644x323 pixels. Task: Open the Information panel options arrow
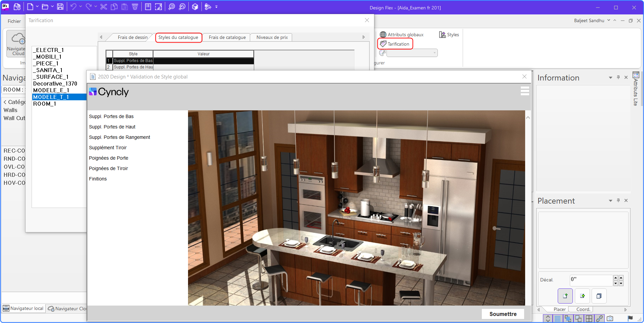(x=610, y=77)
